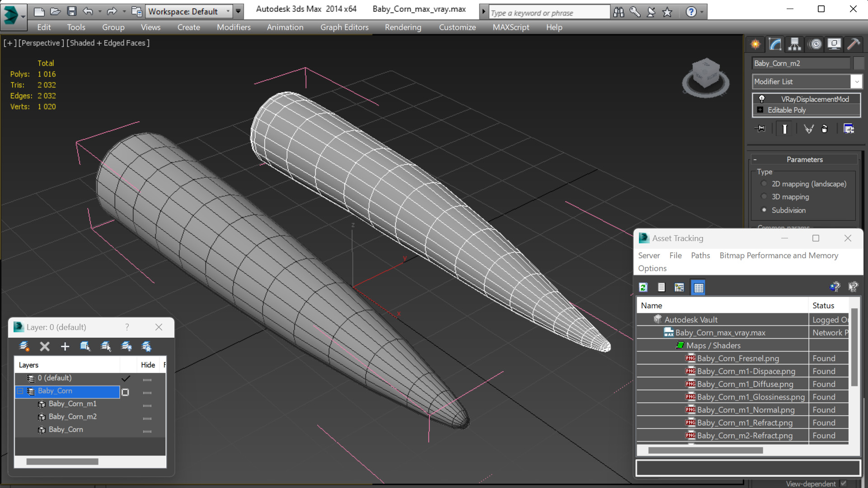
Task: Click the ViewCube in the viewport
Action: 705,77
